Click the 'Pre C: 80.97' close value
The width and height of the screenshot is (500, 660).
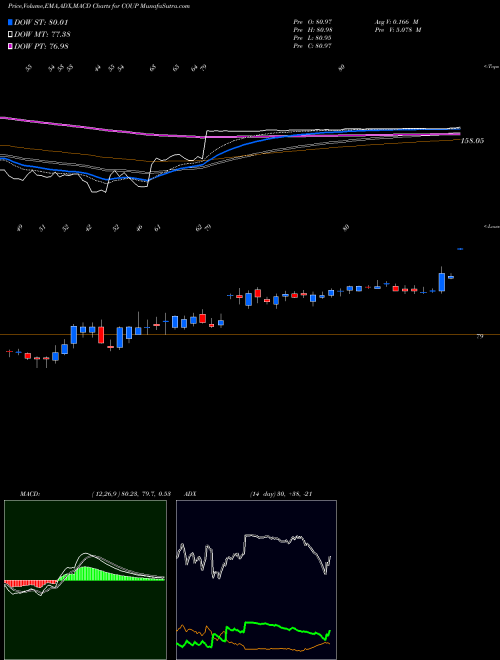coord(313,46)
